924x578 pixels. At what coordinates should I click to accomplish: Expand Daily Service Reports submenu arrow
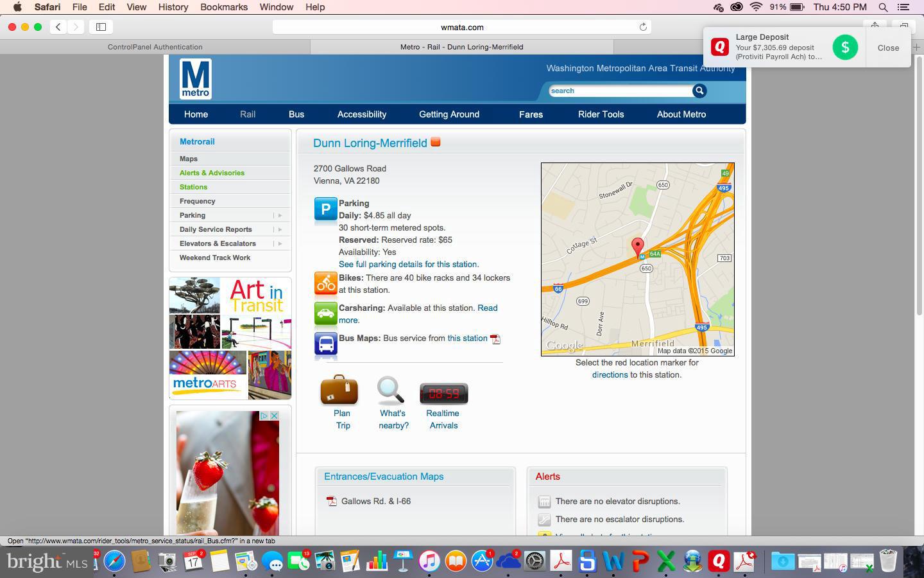click(280, 229)
